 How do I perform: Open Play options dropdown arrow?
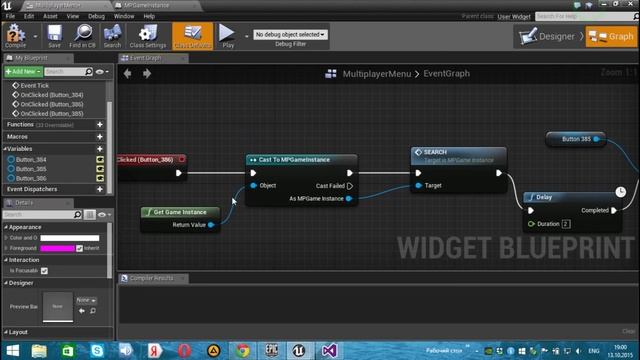pos(247,36)
